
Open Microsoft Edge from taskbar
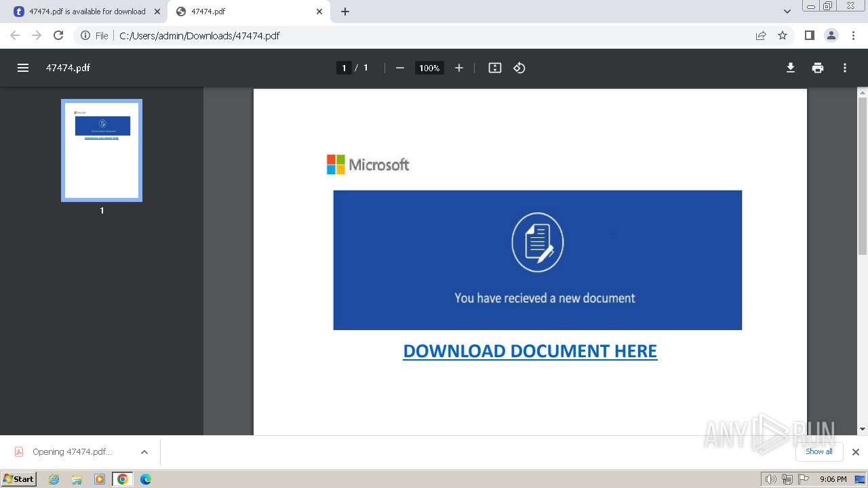146,479
